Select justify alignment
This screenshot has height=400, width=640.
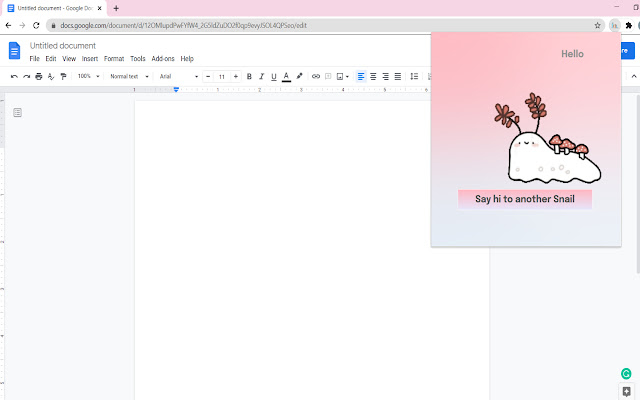[398, 76]
